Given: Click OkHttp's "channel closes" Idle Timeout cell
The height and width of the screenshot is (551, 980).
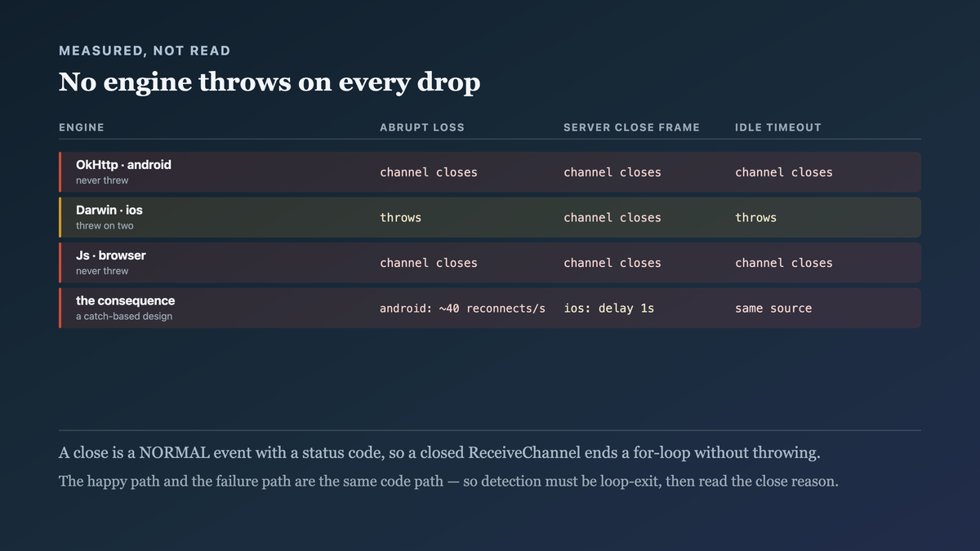Looking at the screenshot, I should [x=784, y=172].
